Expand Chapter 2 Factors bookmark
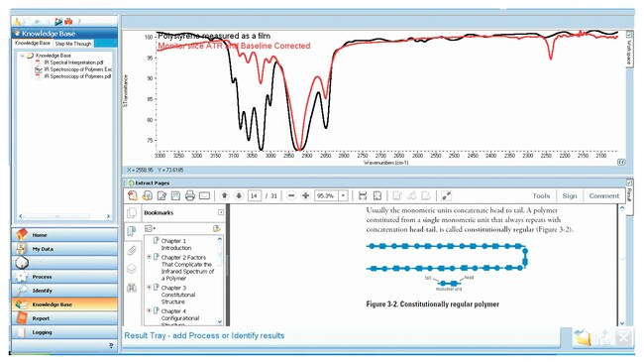The image size is (644, 364). coord(150,257)
